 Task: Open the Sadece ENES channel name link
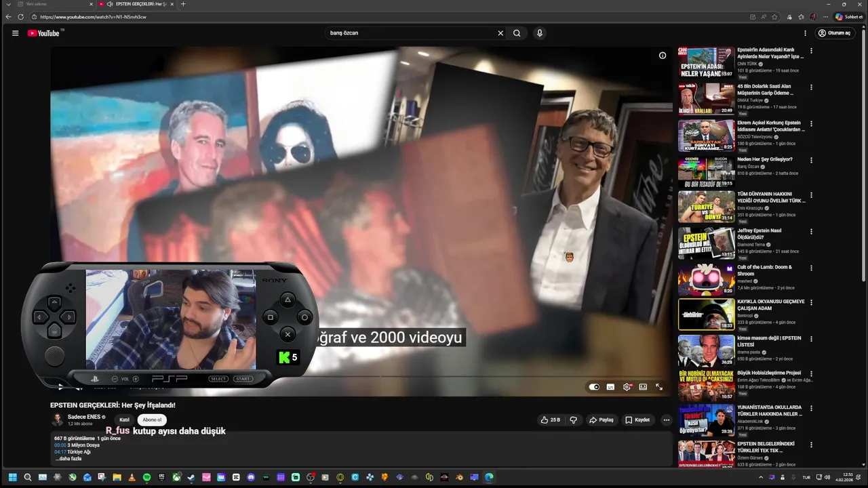[84, 417]
